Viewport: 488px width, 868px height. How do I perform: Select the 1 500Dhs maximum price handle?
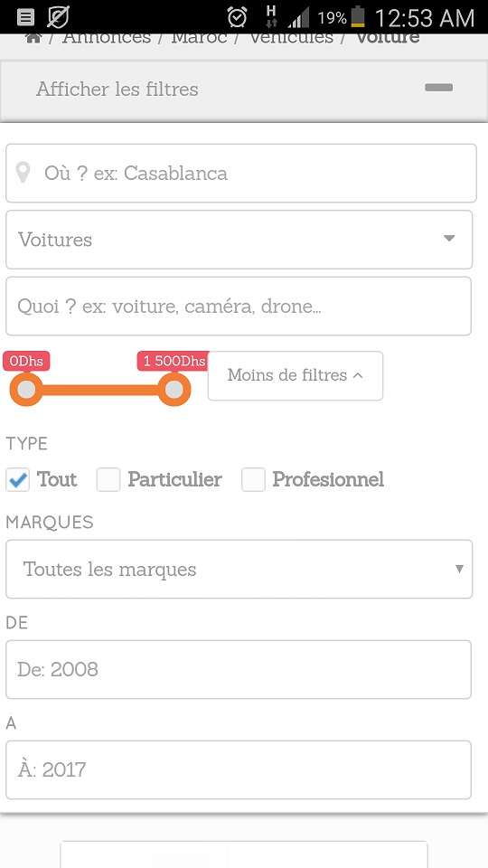(x=174, y=390)
